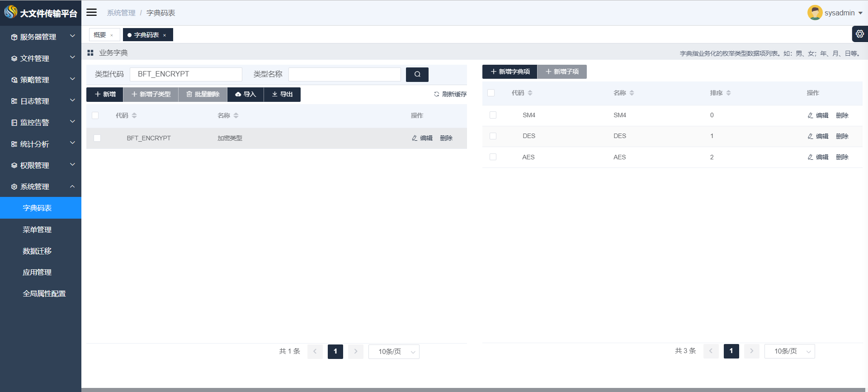Click edit pencil for SM4 row
This screenshot has height=392, width=868.
tap(818, 115)
